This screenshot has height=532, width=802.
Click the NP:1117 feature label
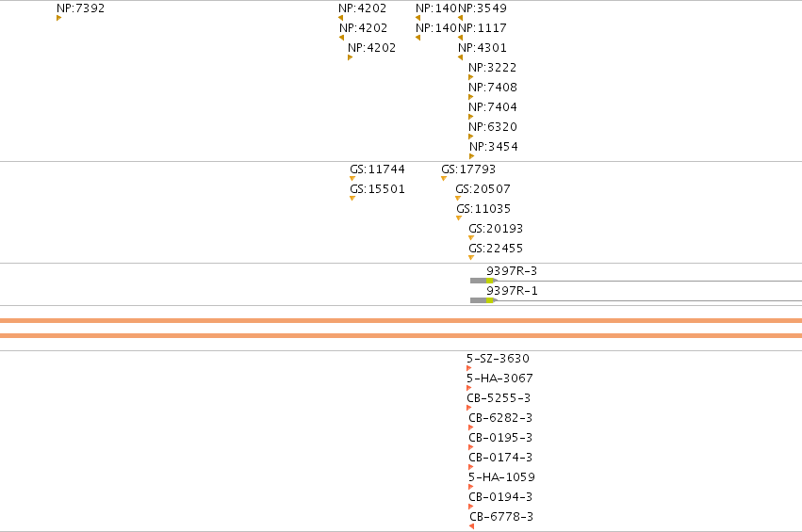point(483,28)
